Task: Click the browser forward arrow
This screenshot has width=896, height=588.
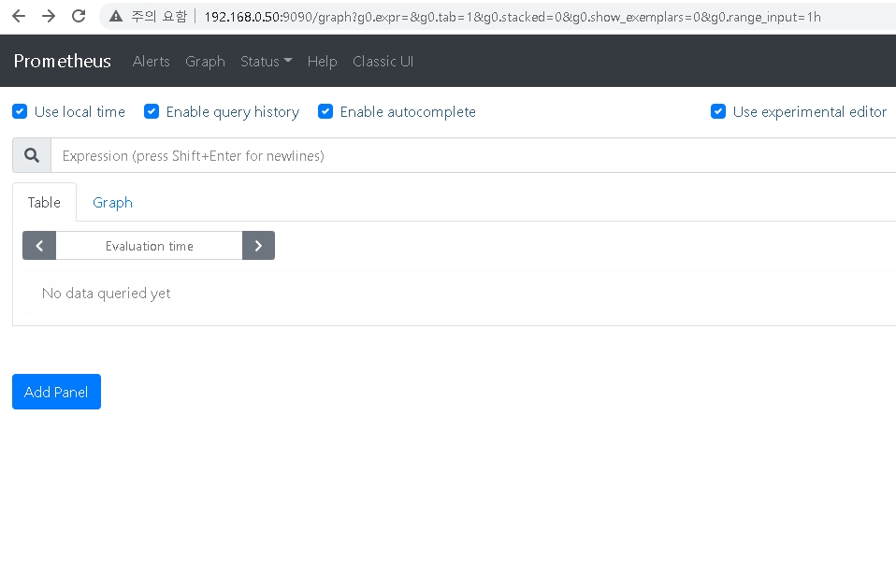Action: pyautogui.click(x=49, y=16)
